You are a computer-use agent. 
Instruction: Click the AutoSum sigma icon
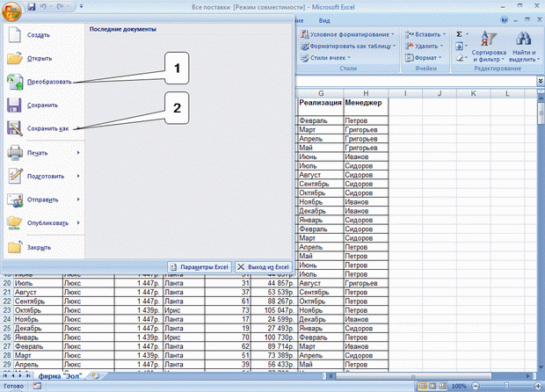click(459, 34)
